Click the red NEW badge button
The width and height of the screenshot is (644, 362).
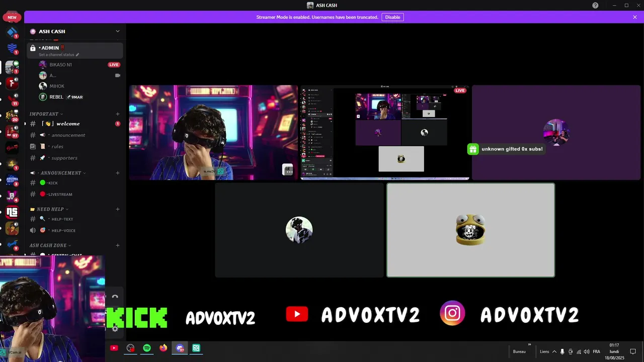(x=12, y=17)
